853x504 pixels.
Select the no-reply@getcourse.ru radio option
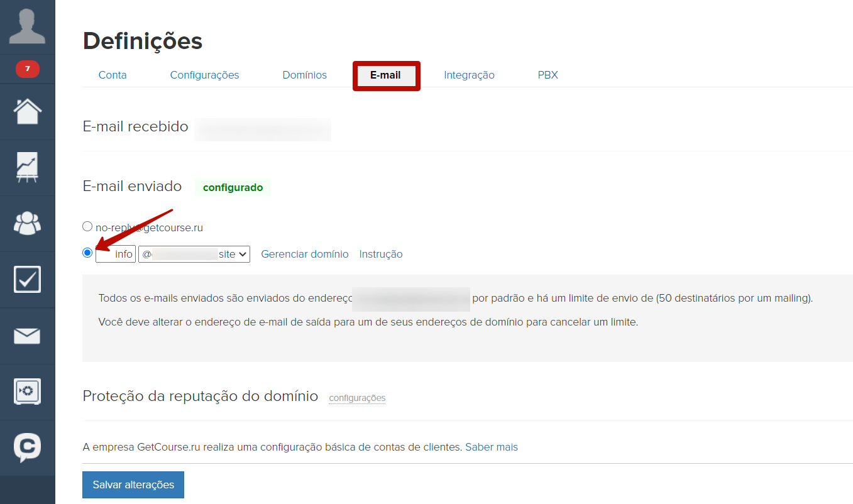[x=87, y=226]
